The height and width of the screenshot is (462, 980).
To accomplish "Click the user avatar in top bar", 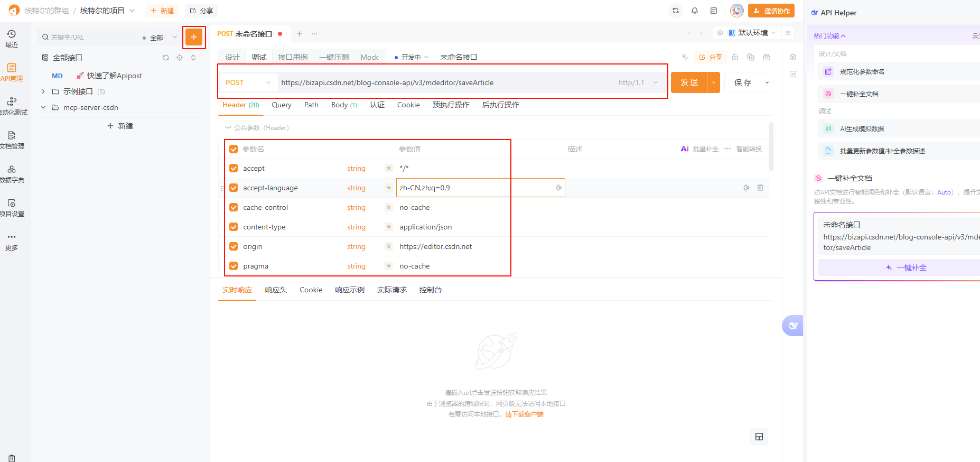I will [x=737, y=11].
